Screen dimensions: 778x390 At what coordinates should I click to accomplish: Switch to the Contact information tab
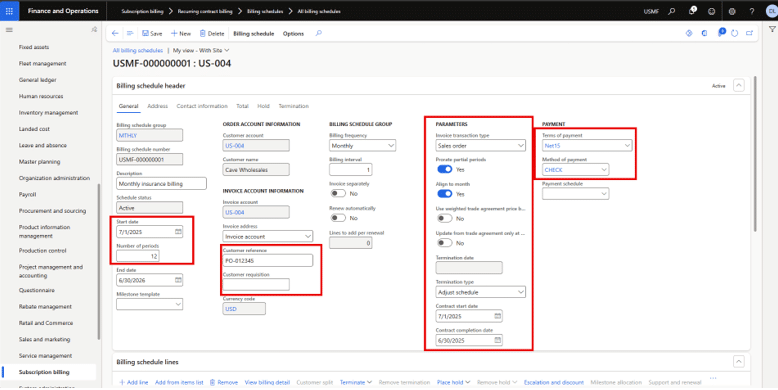point(202,106)
